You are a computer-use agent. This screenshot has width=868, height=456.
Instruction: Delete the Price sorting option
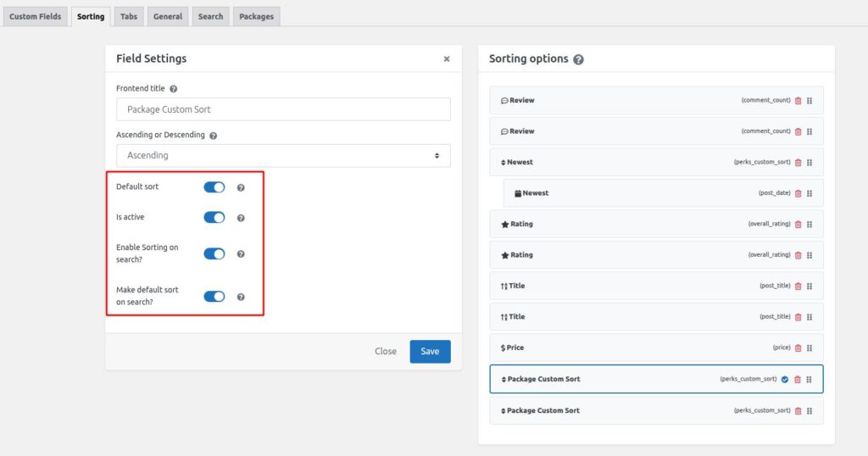click(x=798, y=348)
